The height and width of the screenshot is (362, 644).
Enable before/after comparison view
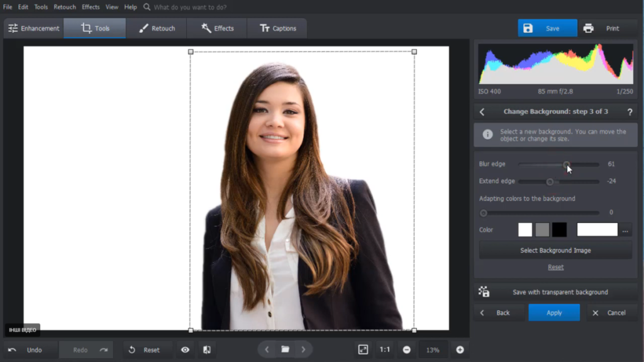tap(207, 349)
